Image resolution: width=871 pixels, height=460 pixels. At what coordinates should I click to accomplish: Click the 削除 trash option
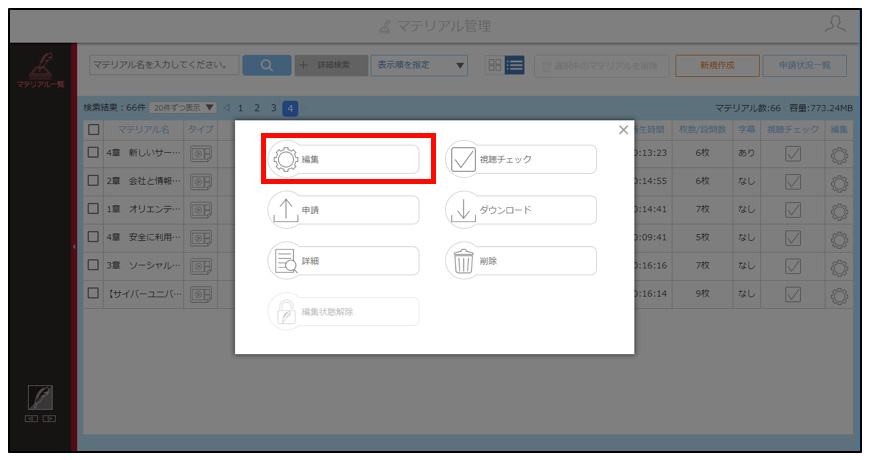coord(521,261)
